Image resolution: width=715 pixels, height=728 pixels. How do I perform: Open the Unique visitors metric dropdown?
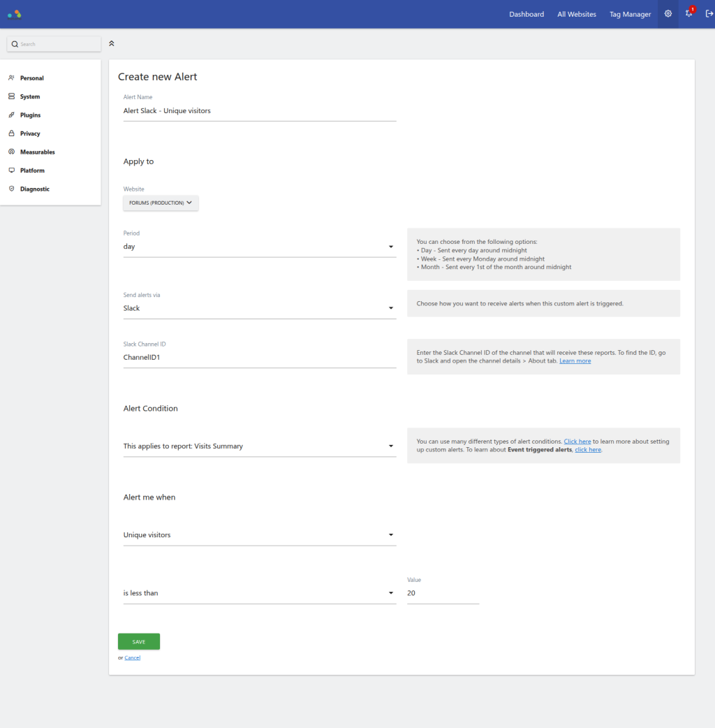(259, 535)
